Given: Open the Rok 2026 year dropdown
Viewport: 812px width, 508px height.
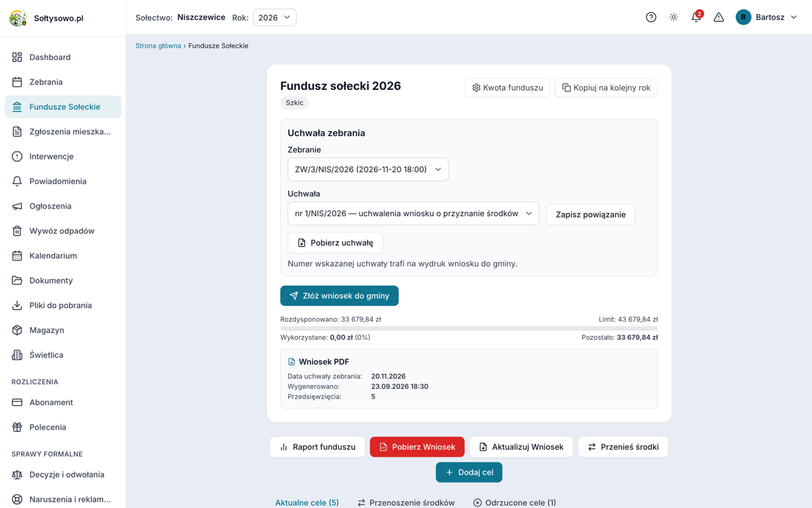Looking at the screenshot, I should click(x=275, y=18).
